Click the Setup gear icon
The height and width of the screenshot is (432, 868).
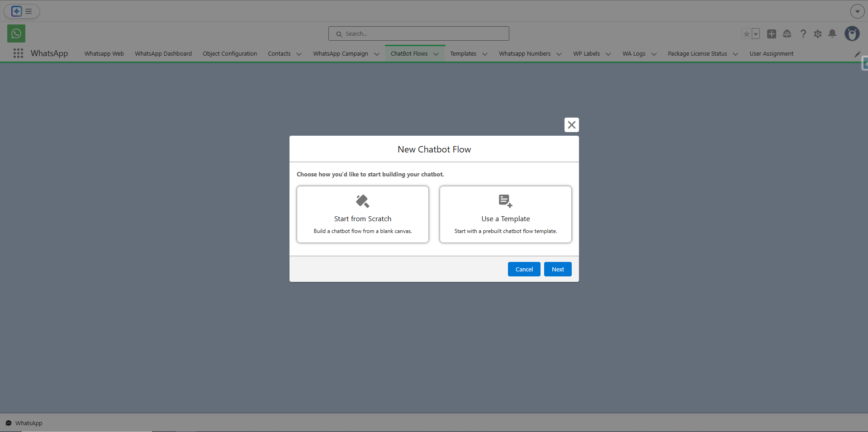pos(818,33)
